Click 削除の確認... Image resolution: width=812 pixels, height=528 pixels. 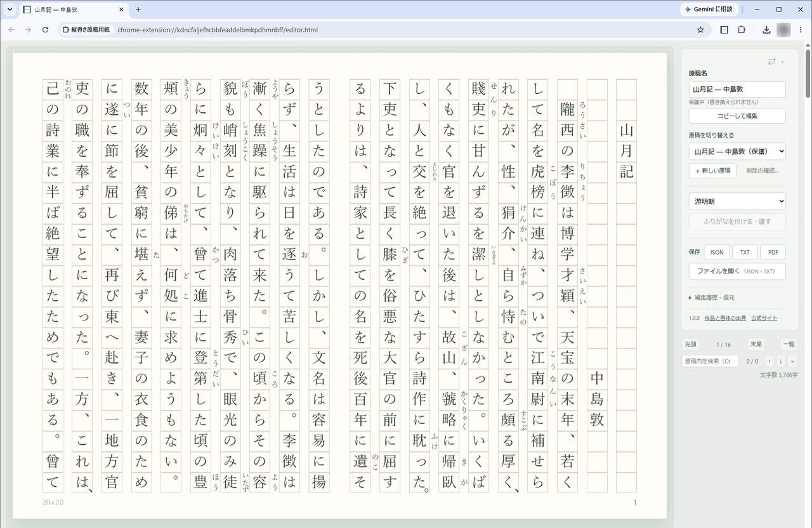762,171
